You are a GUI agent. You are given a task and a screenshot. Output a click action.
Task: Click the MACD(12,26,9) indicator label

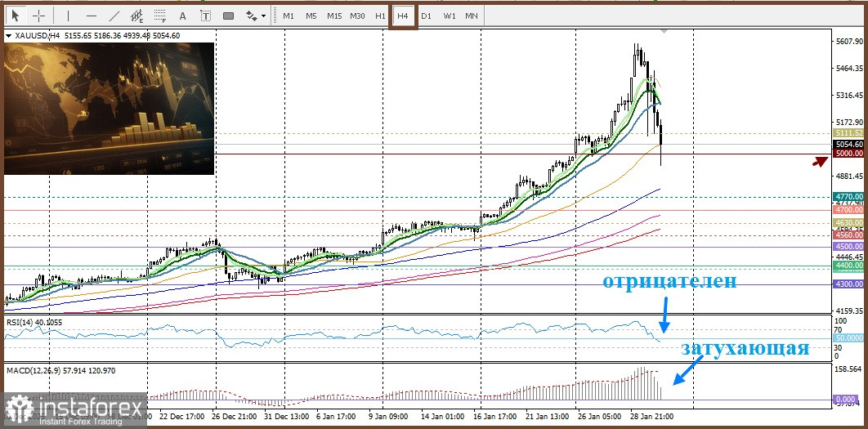pyautogui.click(x=61, y=370)
